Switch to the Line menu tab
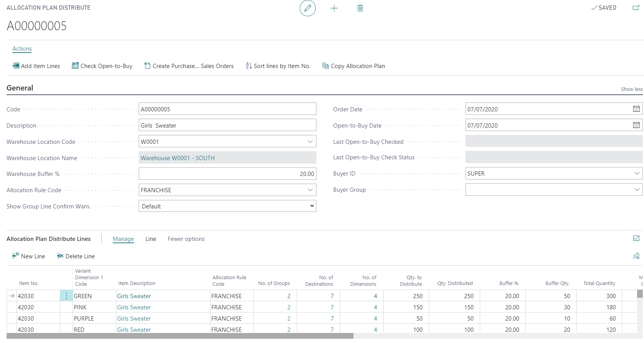 click(x=151, y=239)
